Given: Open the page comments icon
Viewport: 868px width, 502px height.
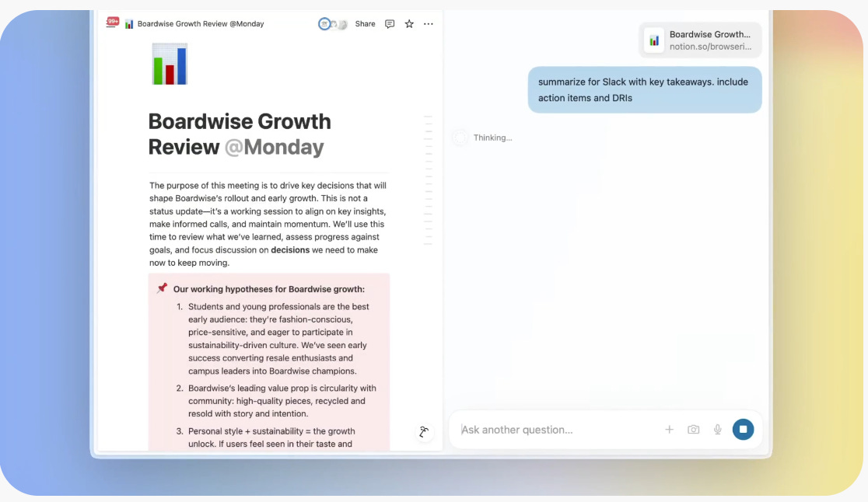Looking at the screenshot, I should (390, 24).
